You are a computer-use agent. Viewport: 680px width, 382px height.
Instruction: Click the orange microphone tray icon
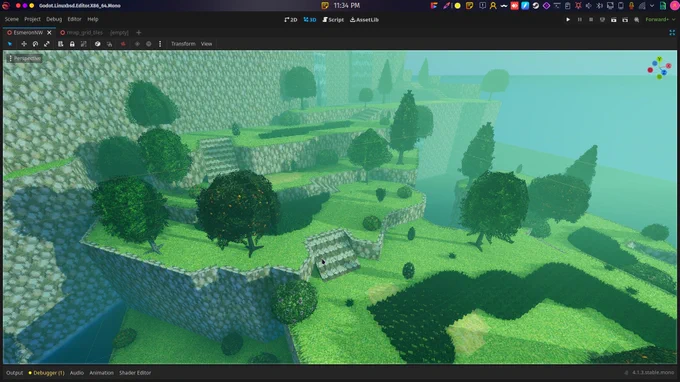click(631, 6)
